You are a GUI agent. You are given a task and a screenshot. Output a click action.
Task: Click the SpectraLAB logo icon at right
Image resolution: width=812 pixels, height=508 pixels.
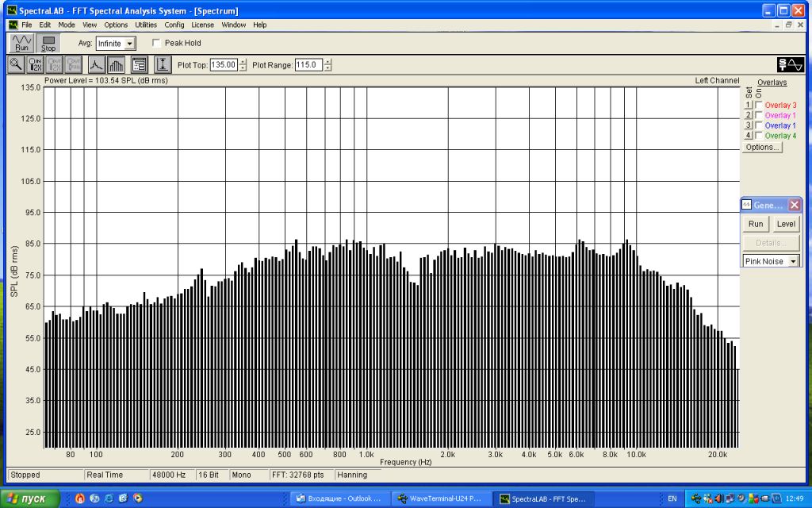point(790,65)
